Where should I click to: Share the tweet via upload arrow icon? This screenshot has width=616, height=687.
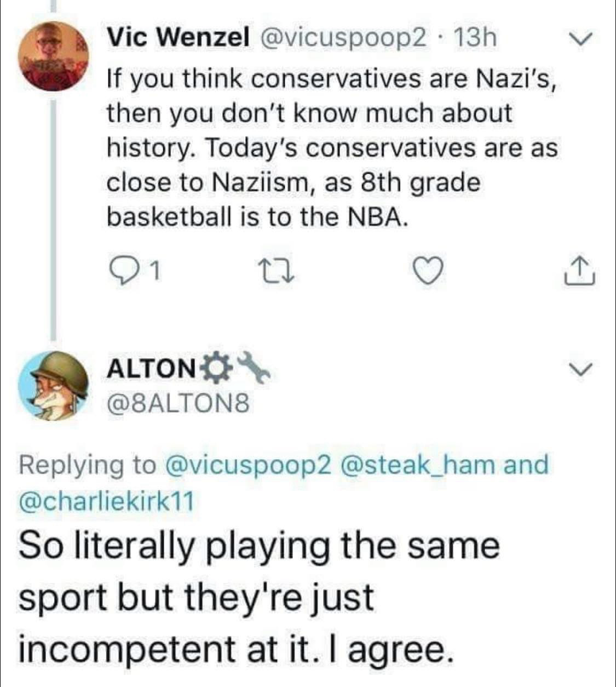[x=578, y=271]
